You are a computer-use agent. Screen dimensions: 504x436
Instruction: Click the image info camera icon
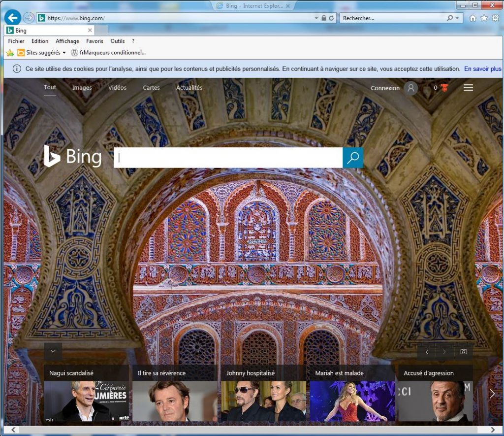[x=463, y=352]
